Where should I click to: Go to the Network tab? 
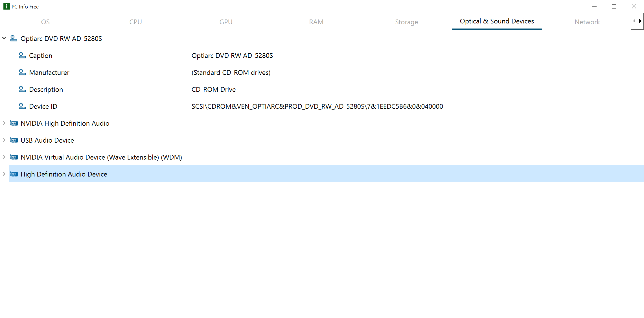coord(587,22)
